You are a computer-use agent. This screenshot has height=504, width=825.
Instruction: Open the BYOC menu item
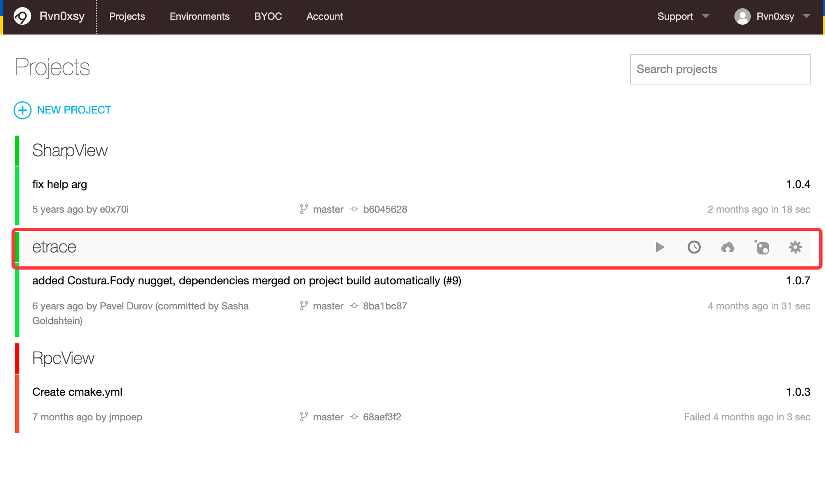coord(268,16)
